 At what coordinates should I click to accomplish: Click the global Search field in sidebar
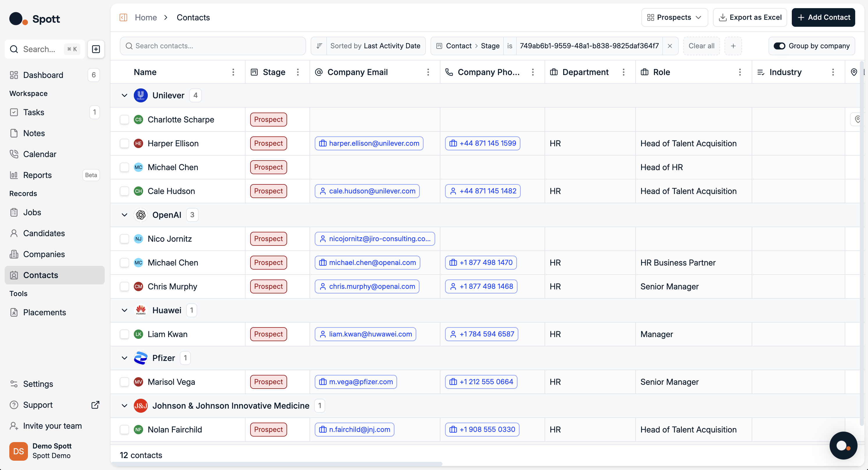[x=45, y=49]
